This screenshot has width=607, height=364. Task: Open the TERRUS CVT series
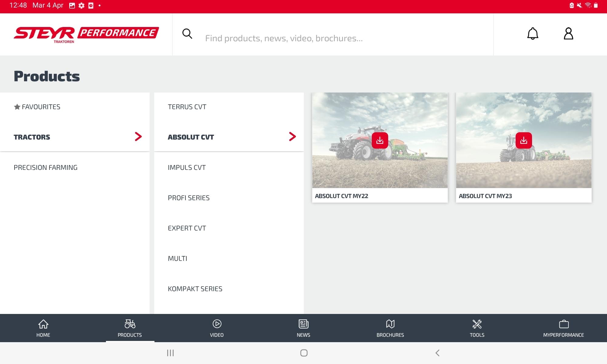click(x=229, y=107)
